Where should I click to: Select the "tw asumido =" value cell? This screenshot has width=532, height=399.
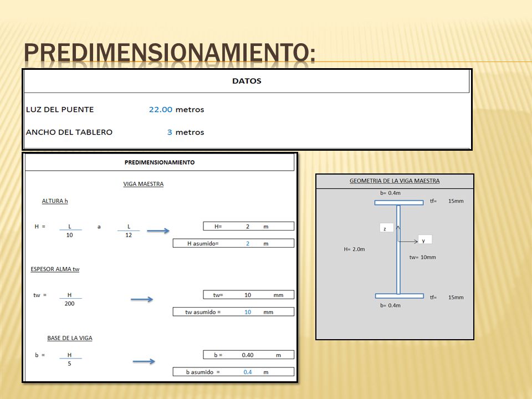pyautogui.click(x=233, y=312)
